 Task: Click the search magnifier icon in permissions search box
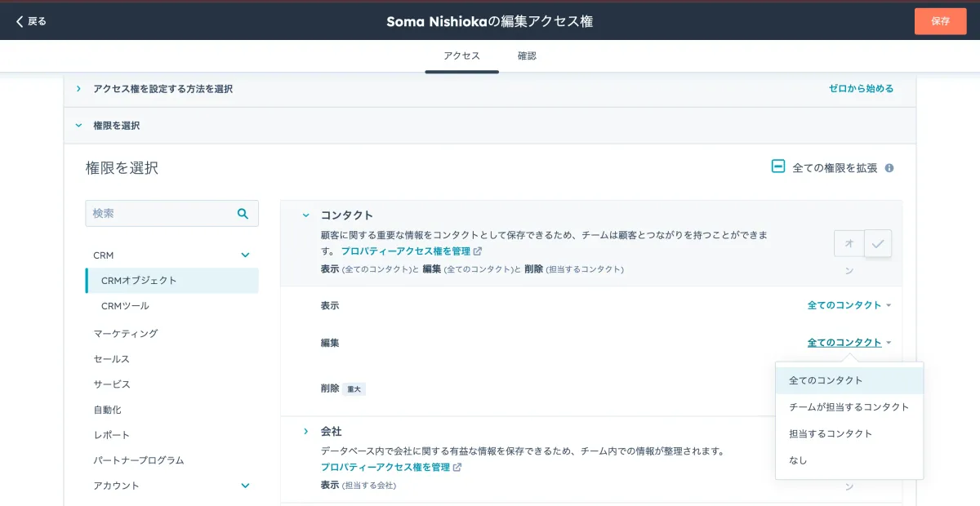(x=243, y=213)
